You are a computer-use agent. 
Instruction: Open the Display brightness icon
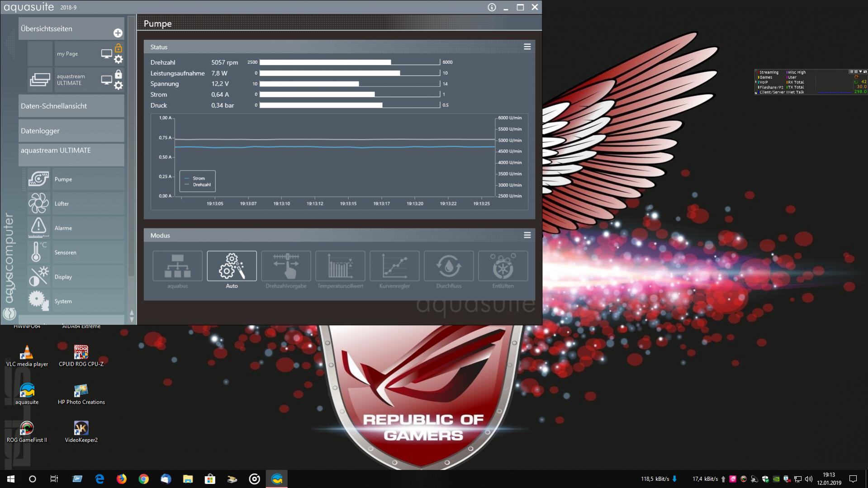38,277
